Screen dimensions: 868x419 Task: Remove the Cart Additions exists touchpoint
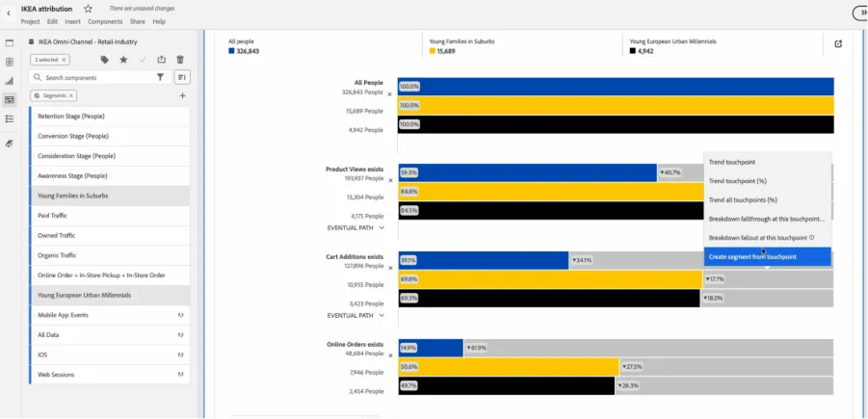click(390, 268)
